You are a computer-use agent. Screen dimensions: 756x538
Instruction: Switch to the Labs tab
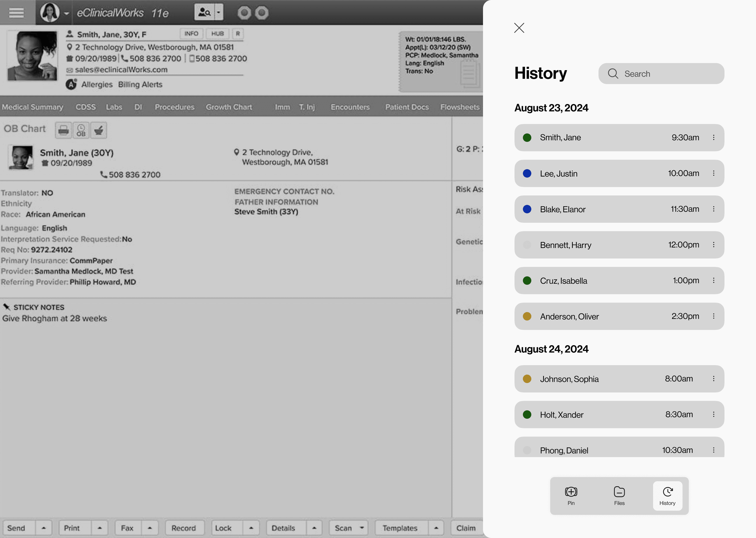pos(114,107)
